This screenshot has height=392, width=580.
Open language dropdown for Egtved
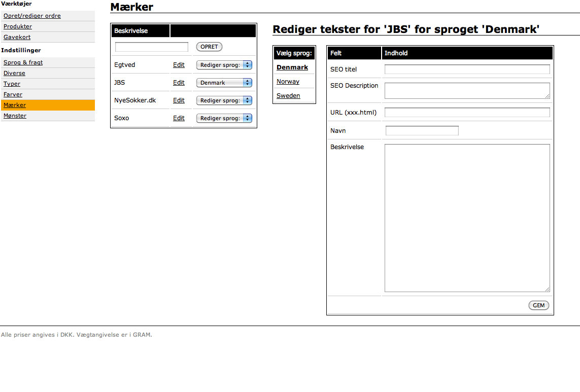pos(224,65)
